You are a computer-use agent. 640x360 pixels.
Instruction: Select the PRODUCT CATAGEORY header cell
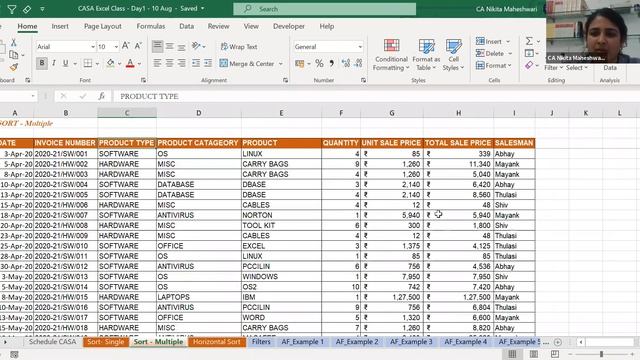[198, 143]
